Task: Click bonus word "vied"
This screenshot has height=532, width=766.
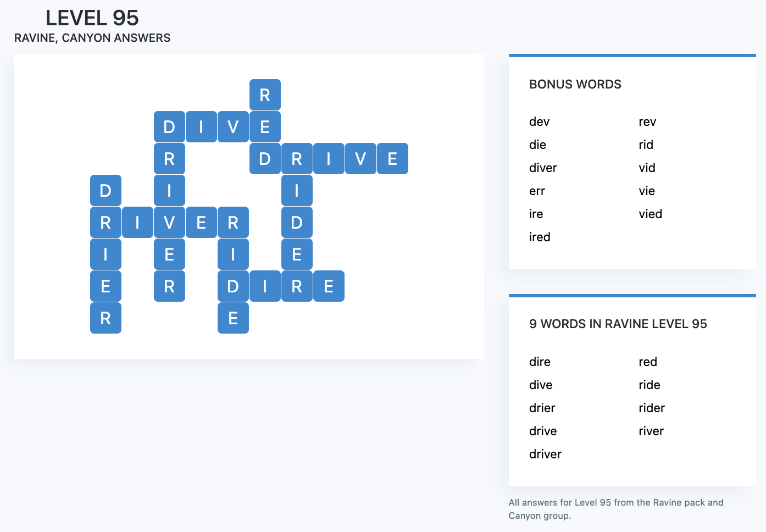Action: [650, 214]
